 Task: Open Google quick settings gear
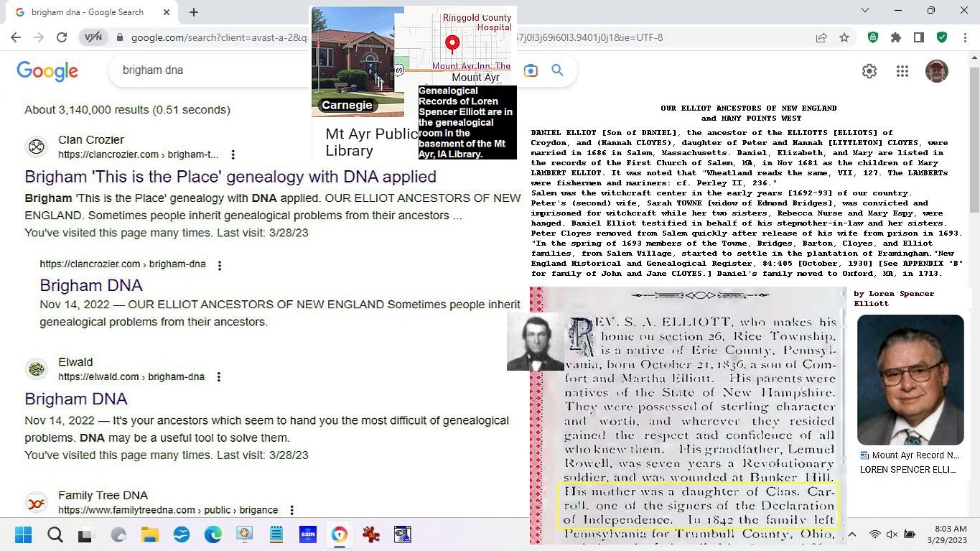(869, 71)
